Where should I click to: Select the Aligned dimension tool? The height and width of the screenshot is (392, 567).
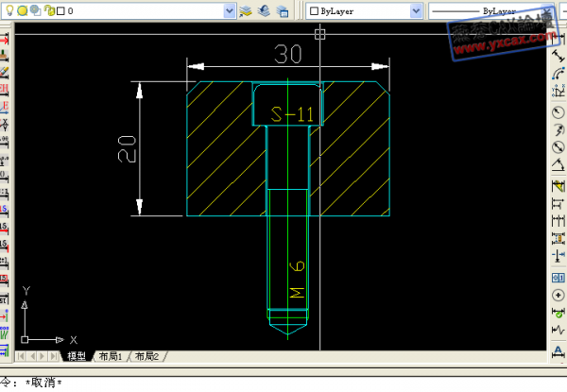(558, 56)
